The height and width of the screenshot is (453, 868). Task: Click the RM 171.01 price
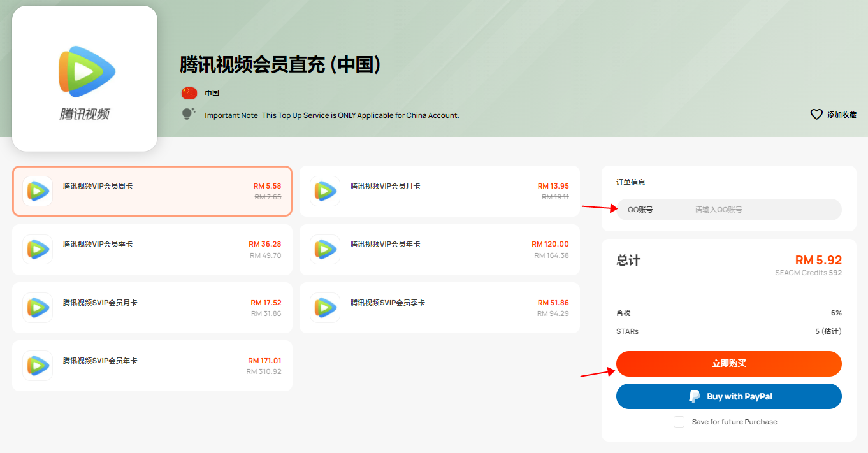(x=264, y=361)
